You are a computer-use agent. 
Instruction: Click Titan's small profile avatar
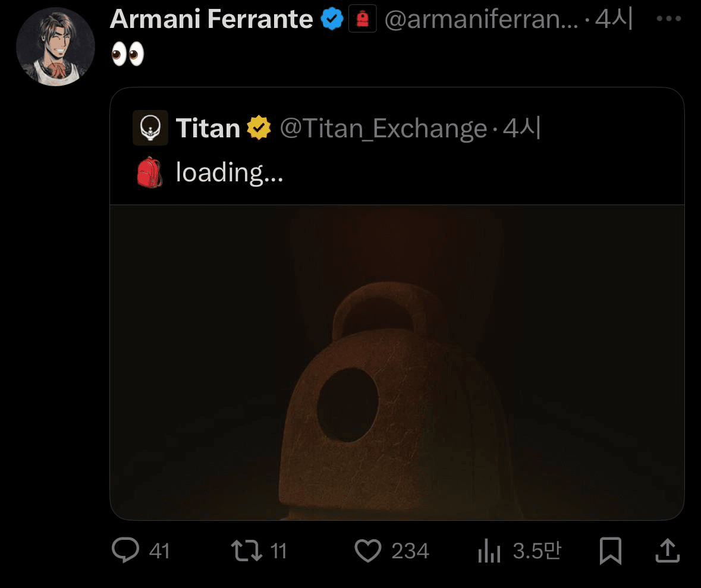(150, 128)
